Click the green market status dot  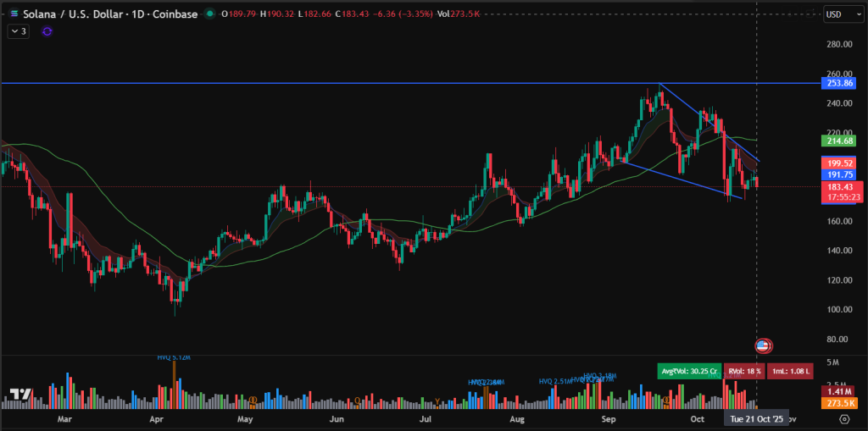click(x=210, y=14)
